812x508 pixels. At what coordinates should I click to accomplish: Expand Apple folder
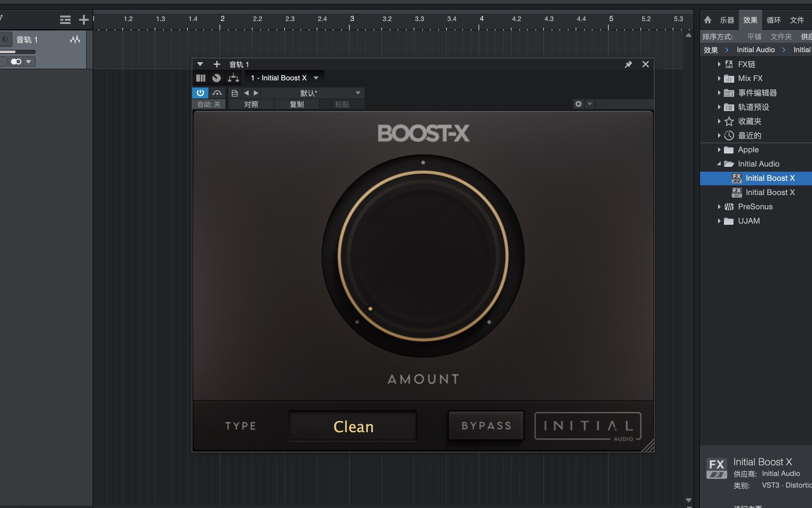[x=719, y=150]
